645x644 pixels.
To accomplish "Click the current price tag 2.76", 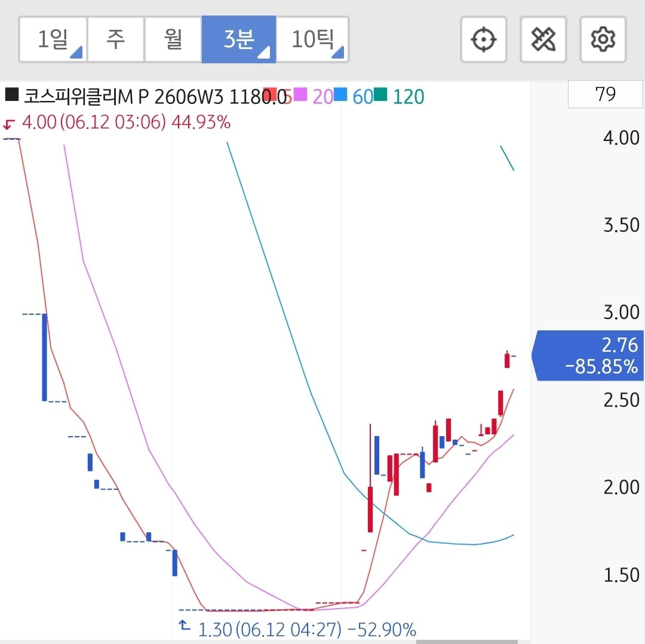I will [x=588, y=355].
